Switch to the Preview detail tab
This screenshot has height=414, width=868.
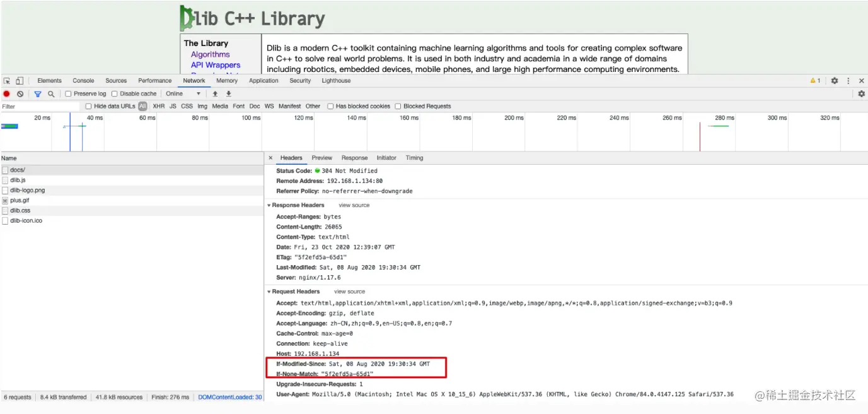(x=321, y=158)
